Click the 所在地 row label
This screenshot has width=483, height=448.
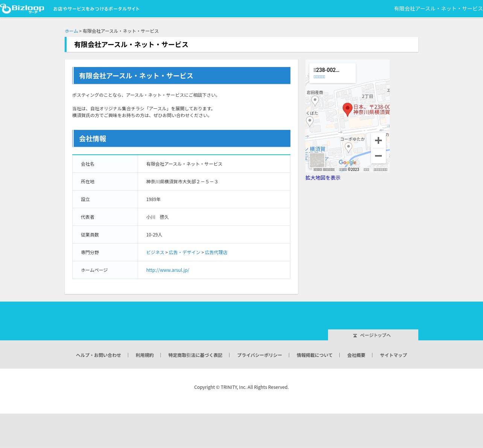88,181
